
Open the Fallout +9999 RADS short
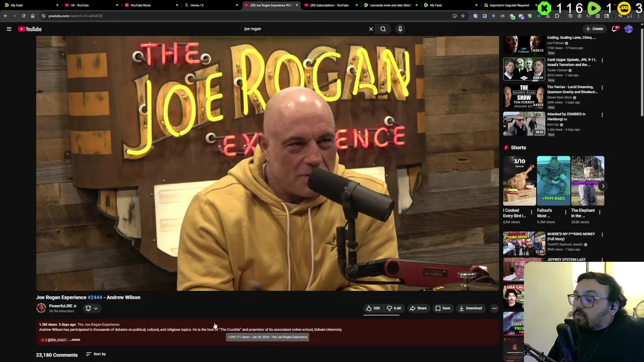coord(553,181)
